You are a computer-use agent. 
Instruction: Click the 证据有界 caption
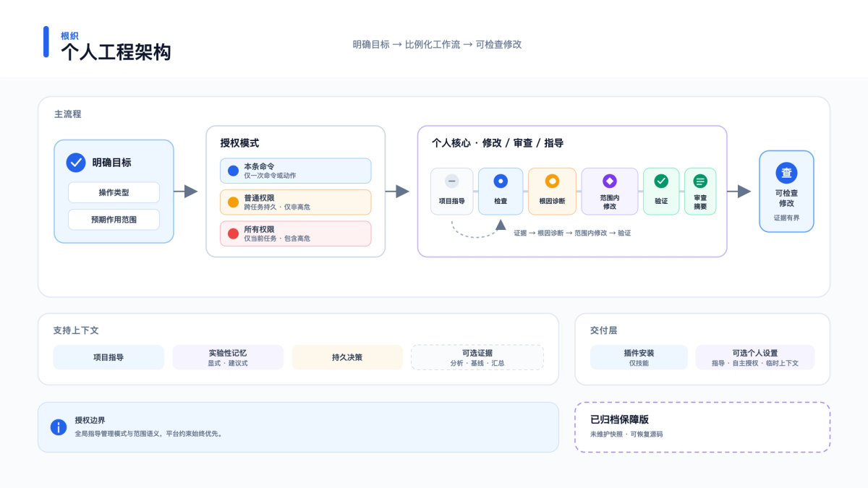(786, 218)
